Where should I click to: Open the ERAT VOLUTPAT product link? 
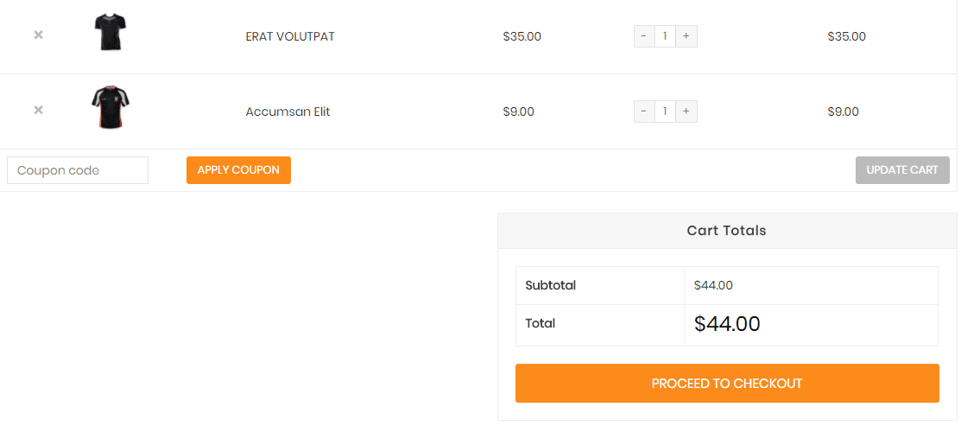[x=290, y=36]
